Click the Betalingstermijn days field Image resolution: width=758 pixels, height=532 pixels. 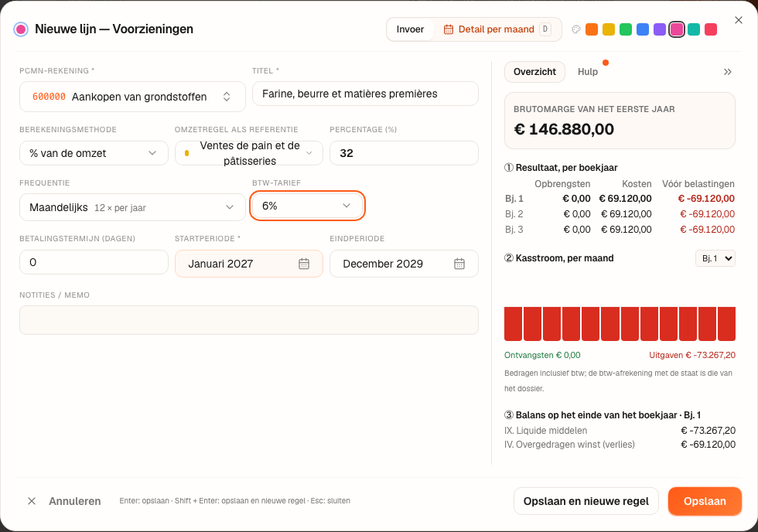coord(94,262)
